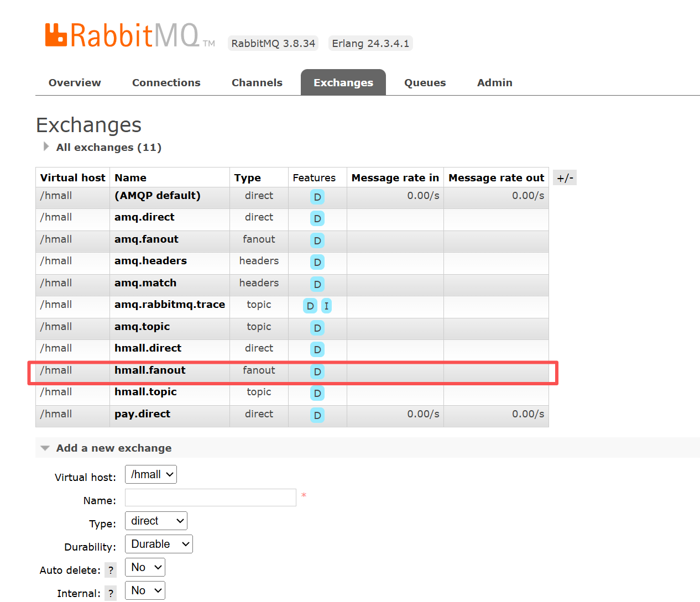Collapse the Add a new exchange section
The image size is (700, 602).
pyautogui.click(x=113, y=448)
